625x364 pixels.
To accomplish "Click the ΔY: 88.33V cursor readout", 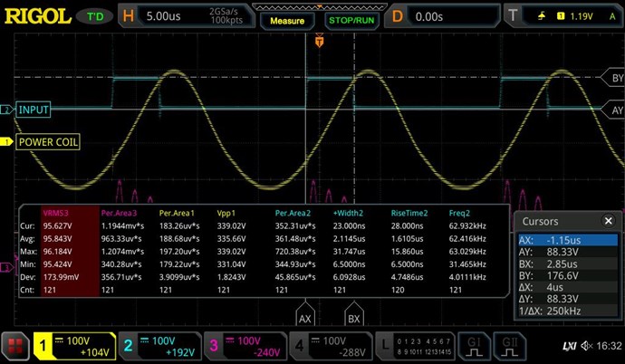I will [x=568, y=299].
